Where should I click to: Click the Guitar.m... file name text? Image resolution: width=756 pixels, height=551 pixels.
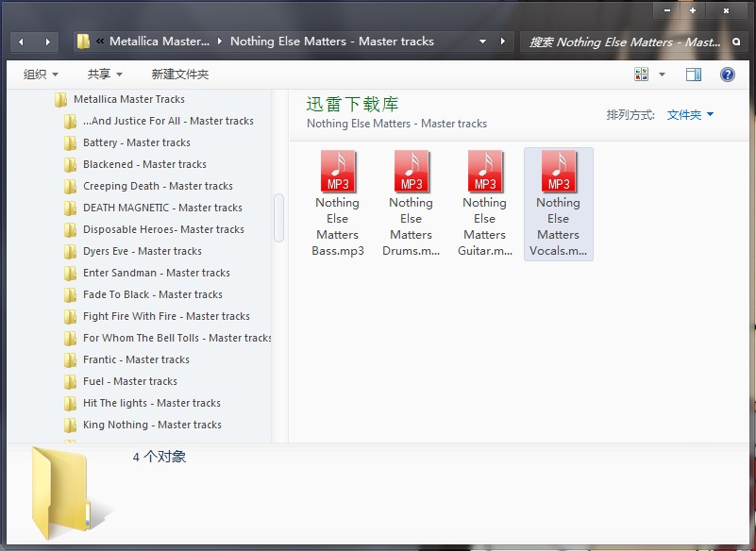point(485,251)
